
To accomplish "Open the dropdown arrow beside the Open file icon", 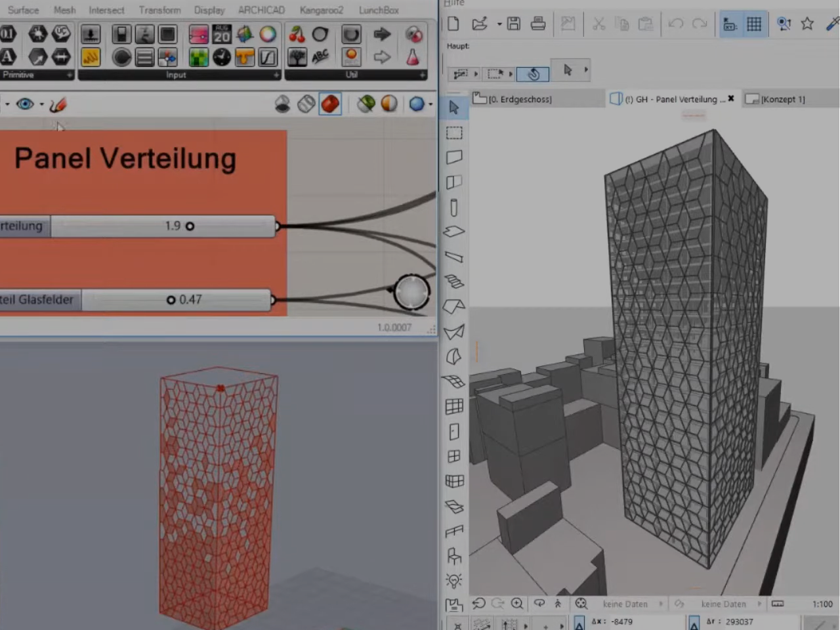I will point(499,24).
